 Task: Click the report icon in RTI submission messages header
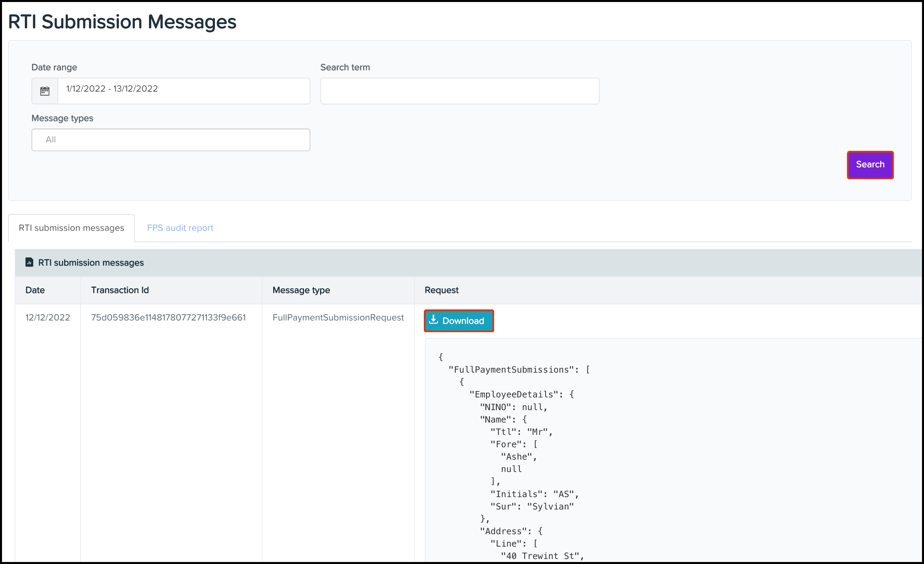click(x=29, y=262)
